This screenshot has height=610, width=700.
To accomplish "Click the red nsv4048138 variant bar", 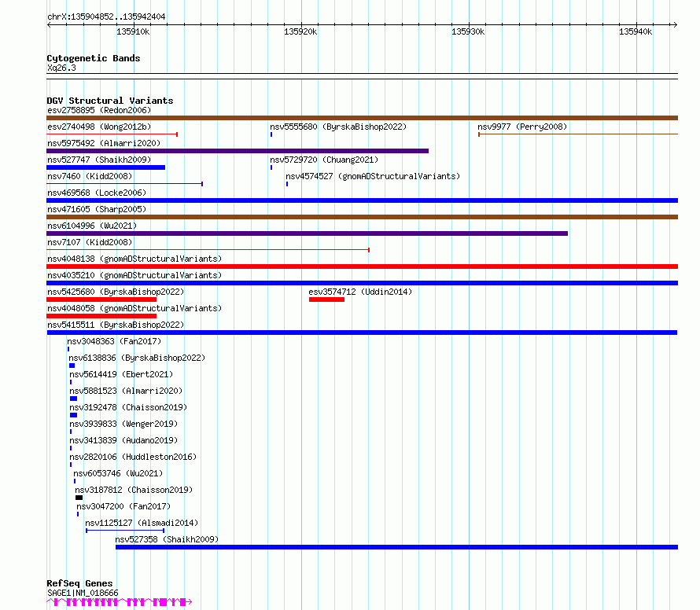I will pyautogui.click(x=362, y=266).
